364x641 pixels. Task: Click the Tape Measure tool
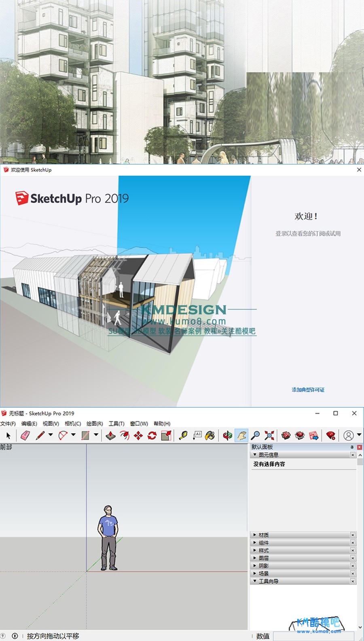coord(183,436)
